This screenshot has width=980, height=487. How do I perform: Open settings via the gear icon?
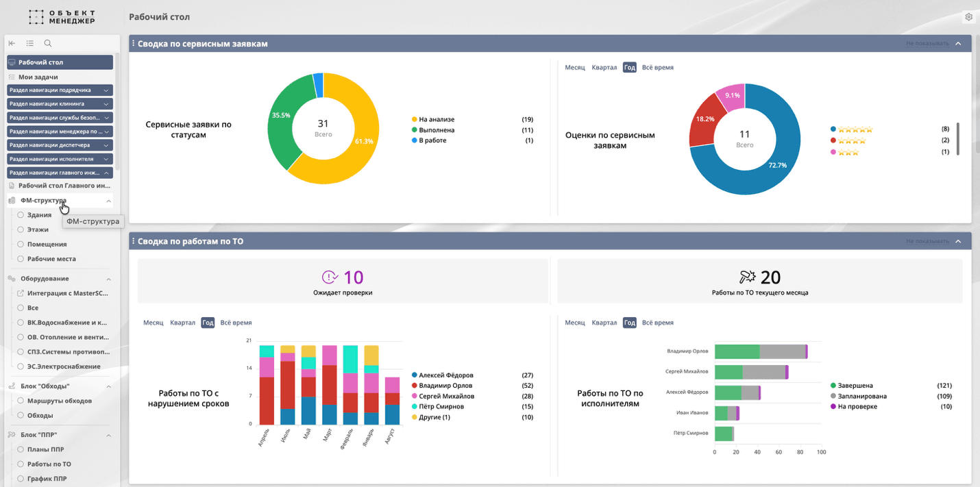click(x=969, y=16)
